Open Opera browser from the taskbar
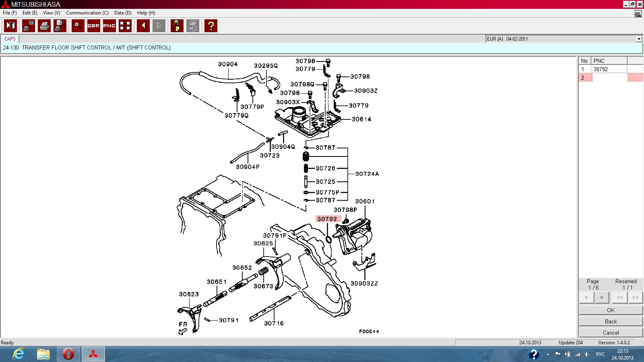Viewport: 644px width, 362px height. pos(68,354)
